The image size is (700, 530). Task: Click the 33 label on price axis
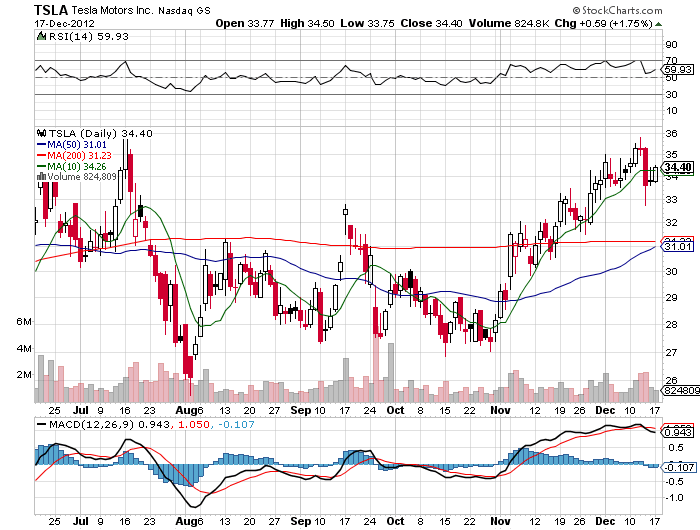point(671,200)
